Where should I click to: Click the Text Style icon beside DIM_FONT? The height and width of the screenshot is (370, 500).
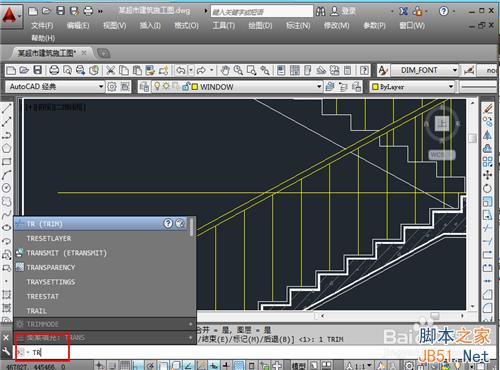click(x=383, y=70)
